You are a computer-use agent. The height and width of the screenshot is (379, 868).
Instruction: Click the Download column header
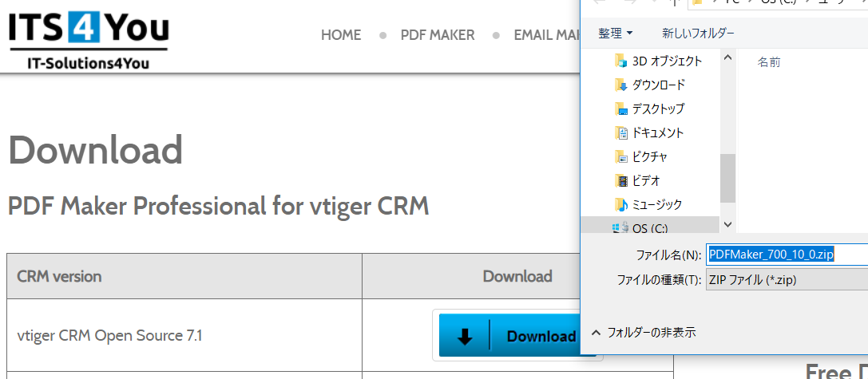(517, 276)
